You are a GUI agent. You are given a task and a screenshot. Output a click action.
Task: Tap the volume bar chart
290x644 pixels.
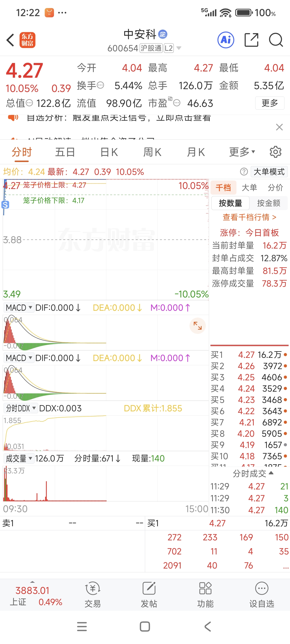(x=106, y=483)
